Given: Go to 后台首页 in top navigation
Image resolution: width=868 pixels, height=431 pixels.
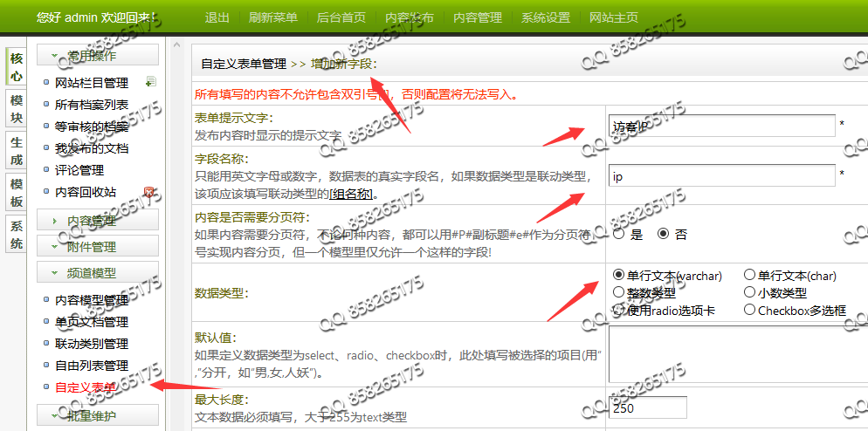Looking at the screenshot, I should click(x=341, y=17).
